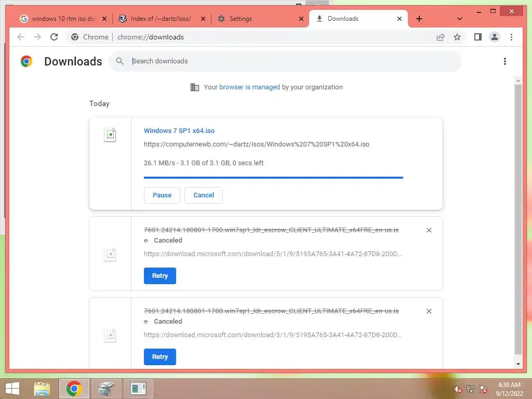Close the Downloads tab
The width and height of the screenshot is (532, 399).
click(400, 19)
